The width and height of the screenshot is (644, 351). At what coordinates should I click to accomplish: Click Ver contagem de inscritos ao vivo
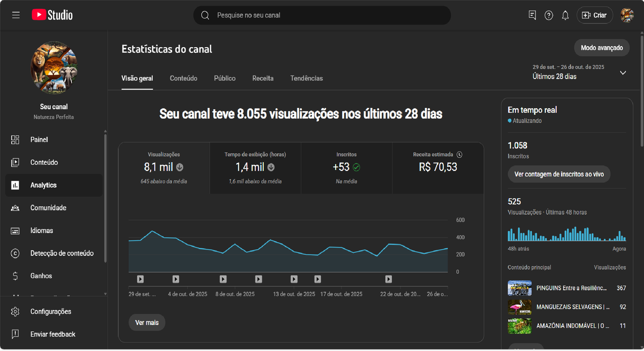coord(559,174)
